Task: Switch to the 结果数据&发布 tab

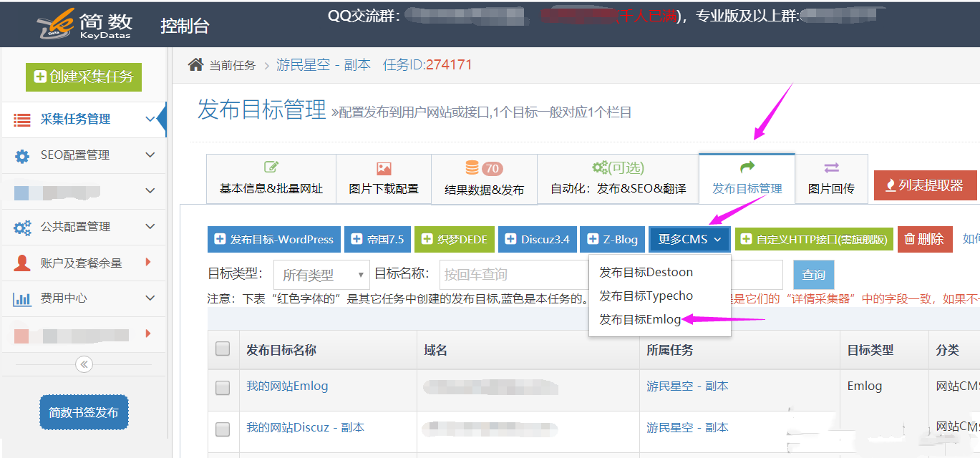Action: [x=484, y=179]
